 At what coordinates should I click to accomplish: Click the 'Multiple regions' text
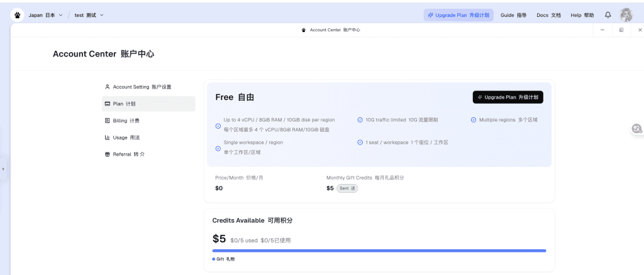pos(497,120)
